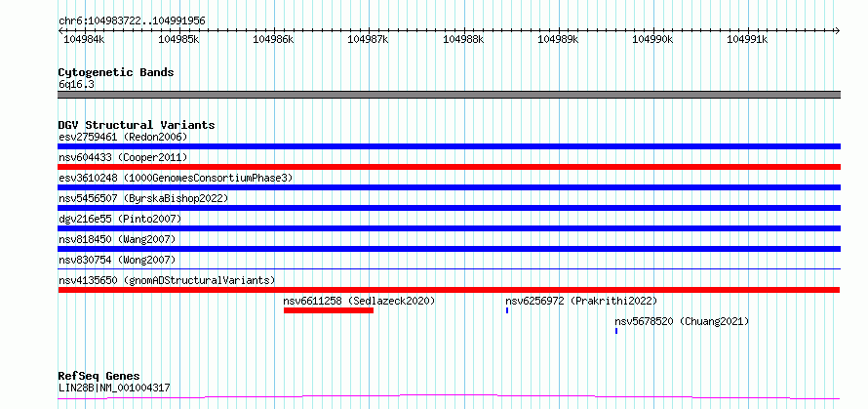This screenshot has height=409, width=868.
Task: Click the DGV Structural Variants track title
Action: 137,125
